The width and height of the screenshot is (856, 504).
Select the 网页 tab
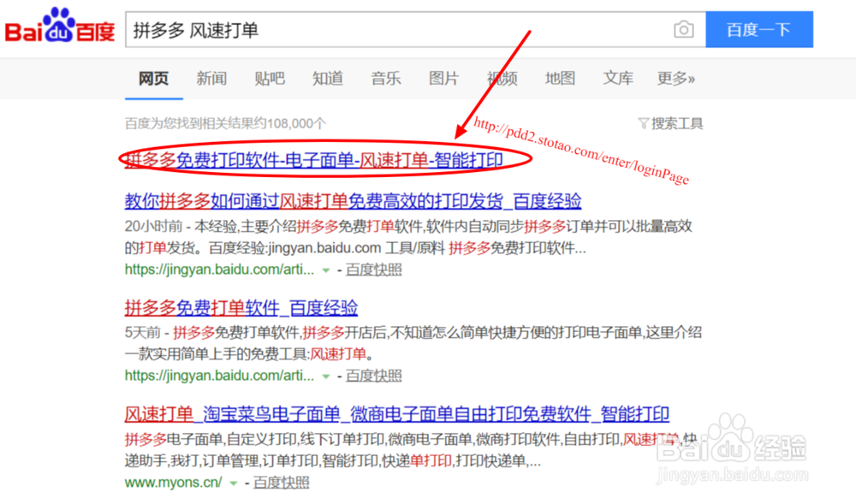tap(153, 79)
